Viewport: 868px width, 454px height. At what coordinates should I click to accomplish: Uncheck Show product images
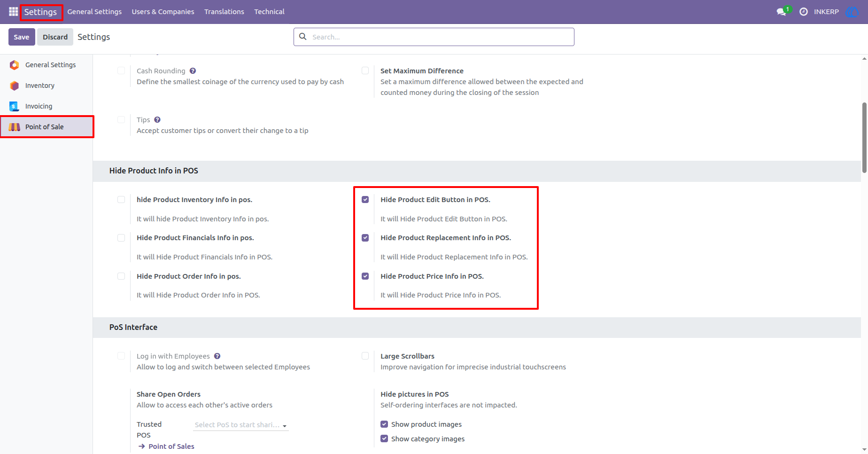[x=384, y=424]
